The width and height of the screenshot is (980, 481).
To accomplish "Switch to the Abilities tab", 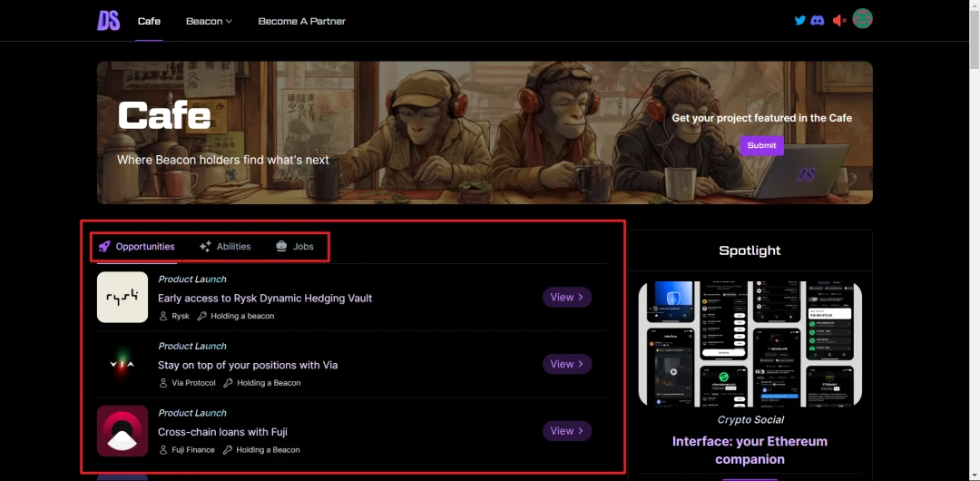I will (225, 246).
